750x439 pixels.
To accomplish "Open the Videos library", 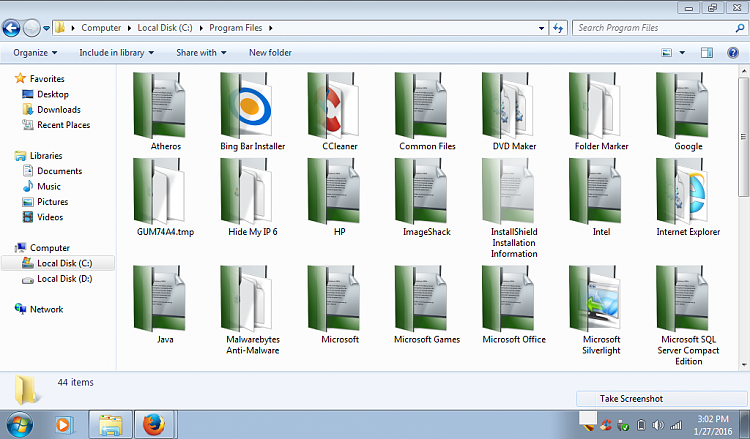I will pos(50,217).
